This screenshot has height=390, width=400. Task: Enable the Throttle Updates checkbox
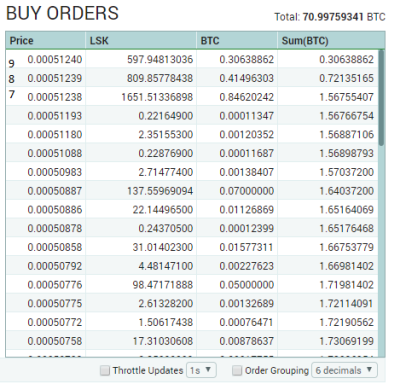(x=105, y=370)
